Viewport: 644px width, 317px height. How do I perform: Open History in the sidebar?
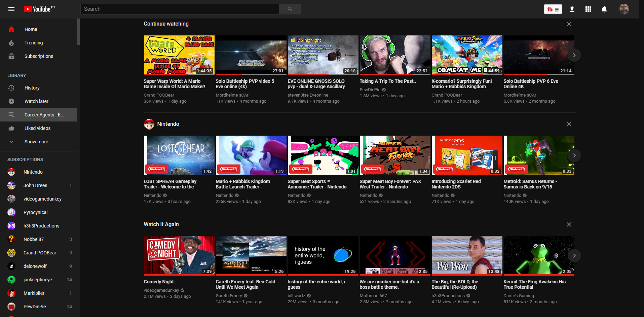pyautogui.click(x=39, y=88)
